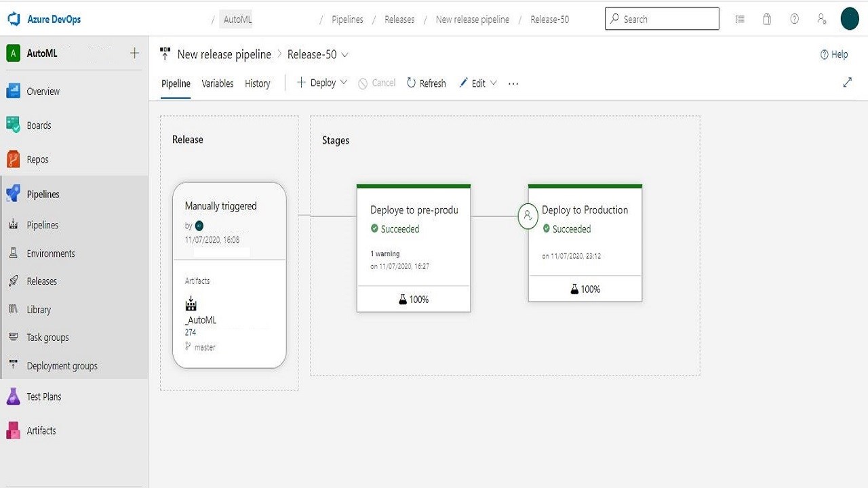Viewport: 868px width, 488px height.
Task: Click the _AutoML artifact name
Action: [x=201, y=320]
